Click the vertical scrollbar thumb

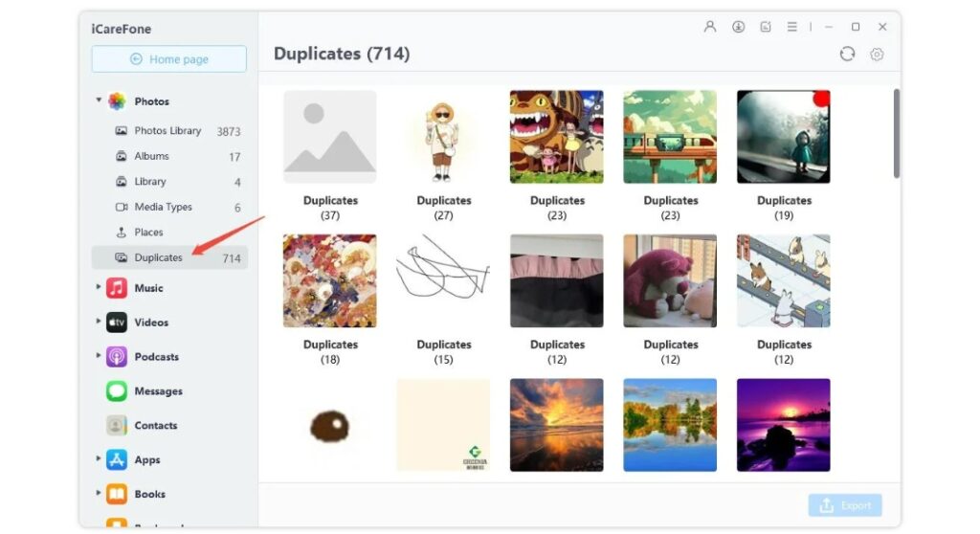coord(896,134)
